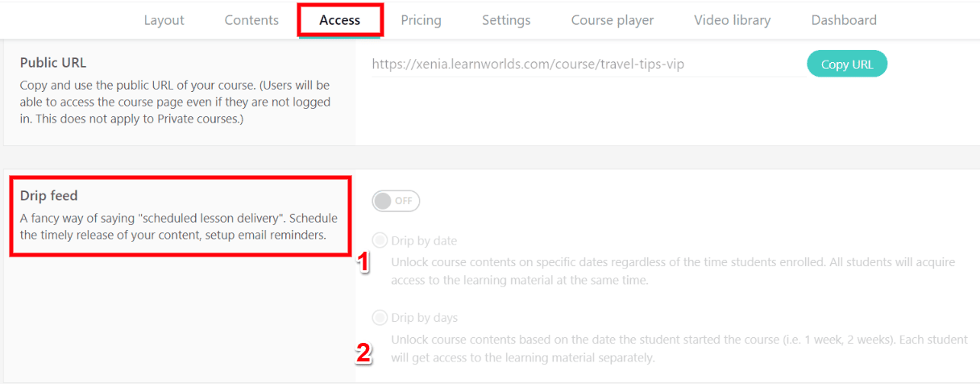This screenshot has height=384, width=980.
Task: Go to the Dashboard tab
Action: 844,20
